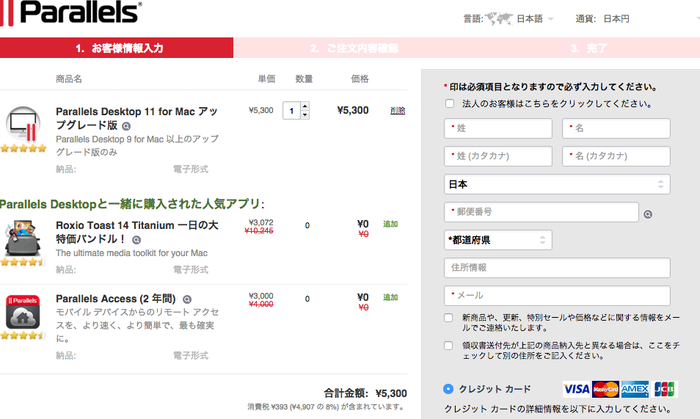Click the 価格 column header
The width and height of the screenshot is (700, 419).
pyautogui.click(x=360, y=79)
